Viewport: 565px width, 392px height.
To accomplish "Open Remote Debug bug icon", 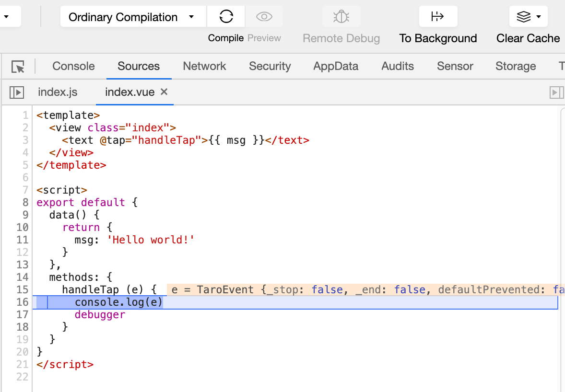I will 341,17.
